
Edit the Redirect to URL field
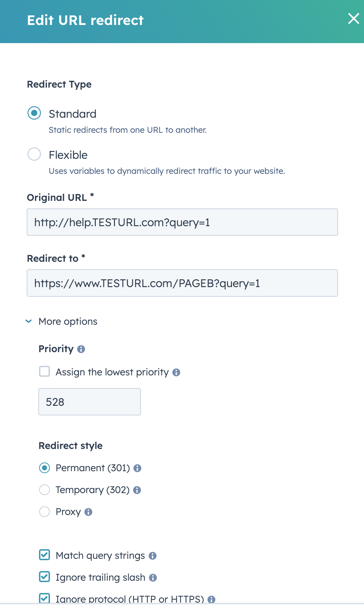pos(182,283)
